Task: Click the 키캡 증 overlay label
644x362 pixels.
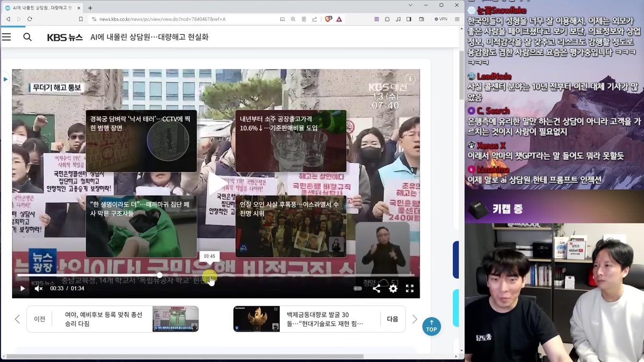Action: click(507, 209)
